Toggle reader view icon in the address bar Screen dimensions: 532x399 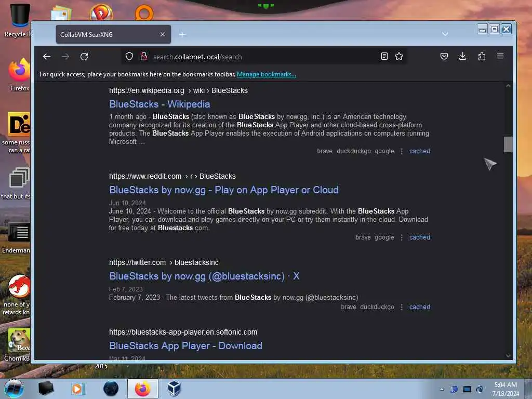click(x=384, y=56)
